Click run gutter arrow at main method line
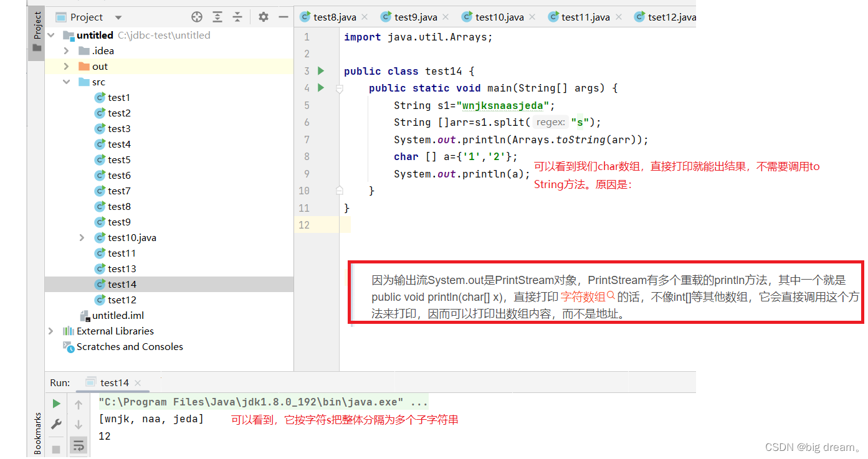Image resolution: width=868 pixels, height=459 pixels. (x=321, y=88)
